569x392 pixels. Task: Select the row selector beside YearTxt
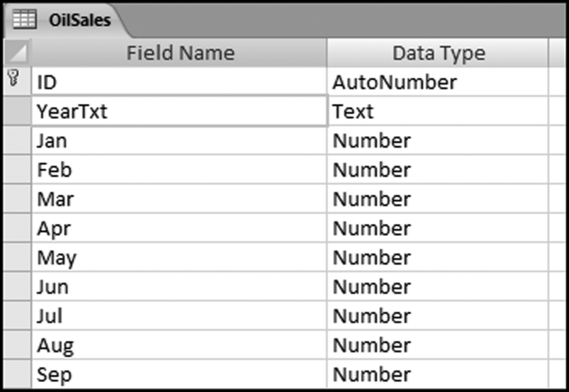click(x=18, y=111)
